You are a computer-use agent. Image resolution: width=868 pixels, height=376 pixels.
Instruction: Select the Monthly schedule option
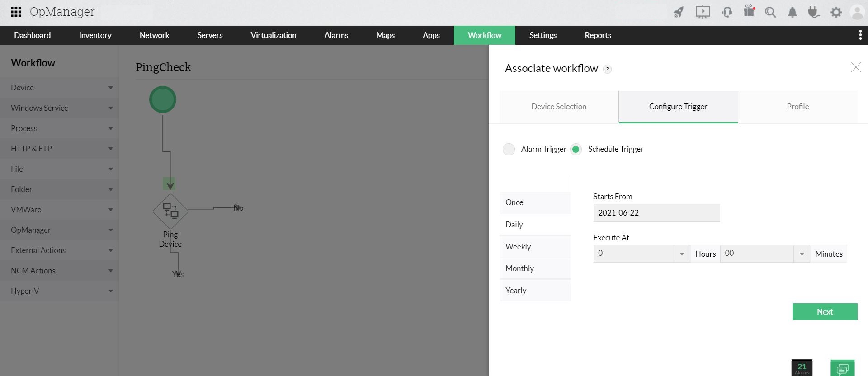pyautogui.click(x=535, y=268)
